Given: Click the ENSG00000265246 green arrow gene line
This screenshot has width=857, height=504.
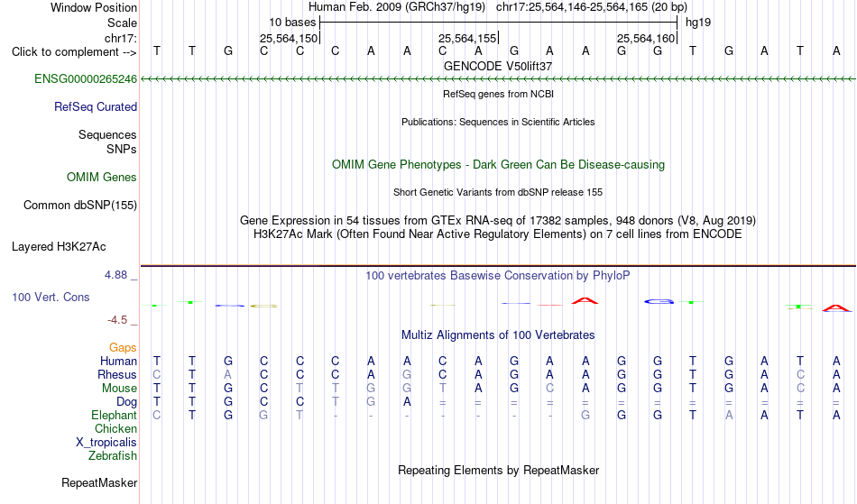Looking at the screenshot, I should [x=498, y=79].
